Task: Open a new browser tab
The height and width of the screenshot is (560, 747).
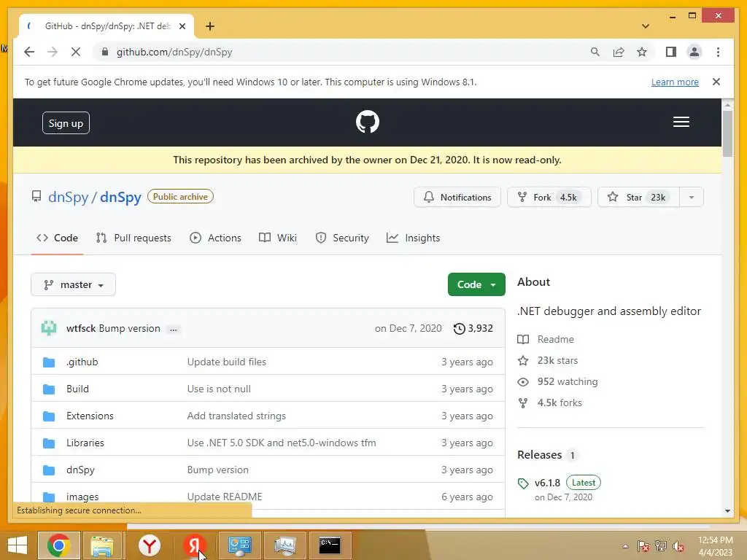Action: tap(210, 26)
